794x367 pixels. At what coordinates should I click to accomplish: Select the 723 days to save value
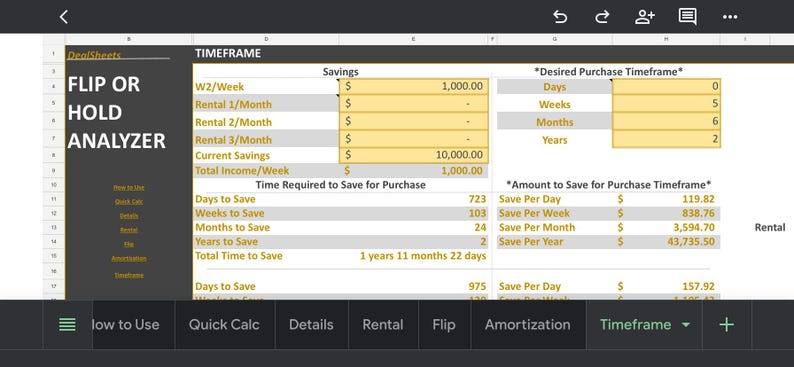tap(477, 199)
